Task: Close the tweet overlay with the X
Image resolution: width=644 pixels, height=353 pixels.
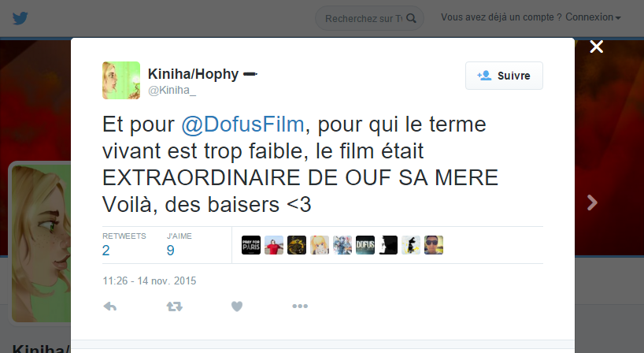Action: 596,46
